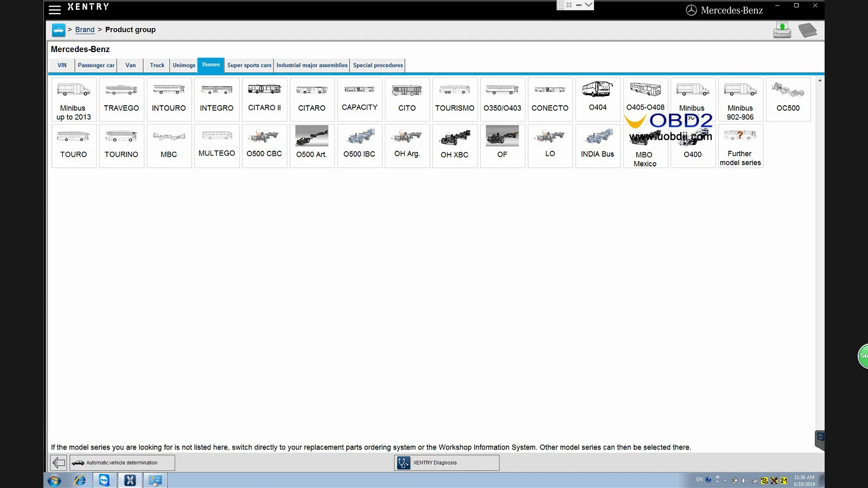This screenshot has height=488, width=868.
Task: Choose the CITARO II bus icon
Action: (264, 99)
